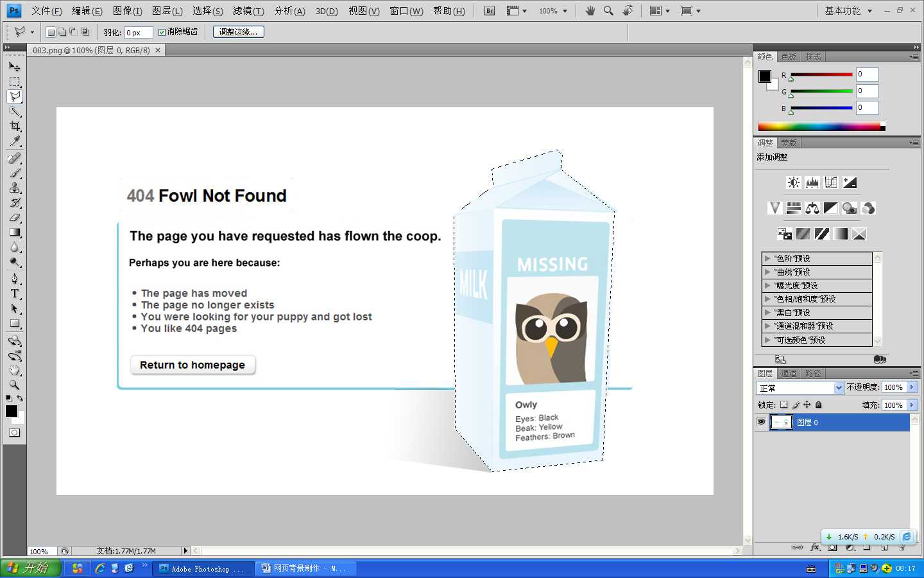Viewport: 924px width, 578px height.
Task: Add an Exposure adjustment
Action: (x=850, y=182)
